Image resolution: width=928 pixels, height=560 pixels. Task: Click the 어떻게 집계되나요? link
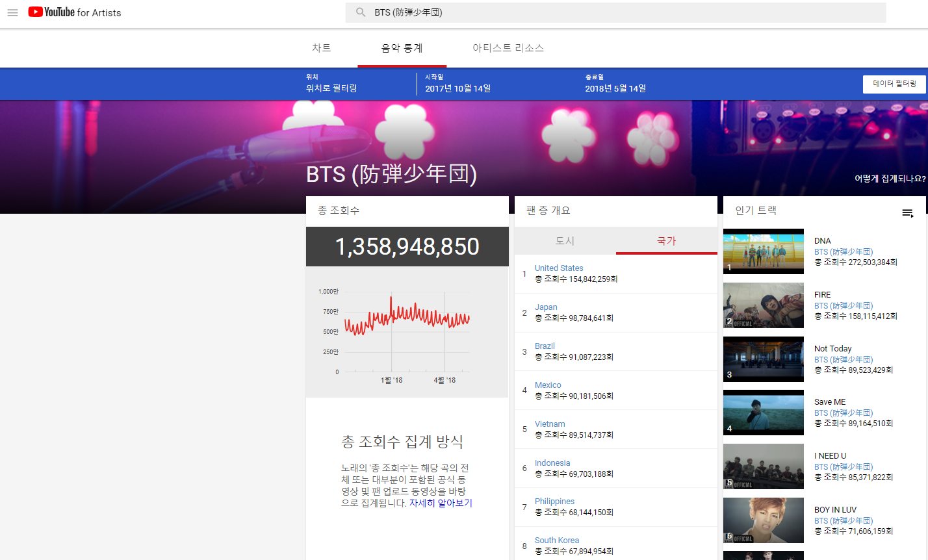coord(890,179)
